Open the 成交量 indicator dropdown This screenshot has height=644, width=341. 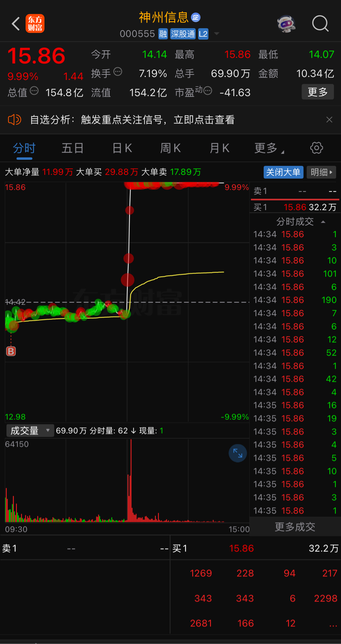30,430
